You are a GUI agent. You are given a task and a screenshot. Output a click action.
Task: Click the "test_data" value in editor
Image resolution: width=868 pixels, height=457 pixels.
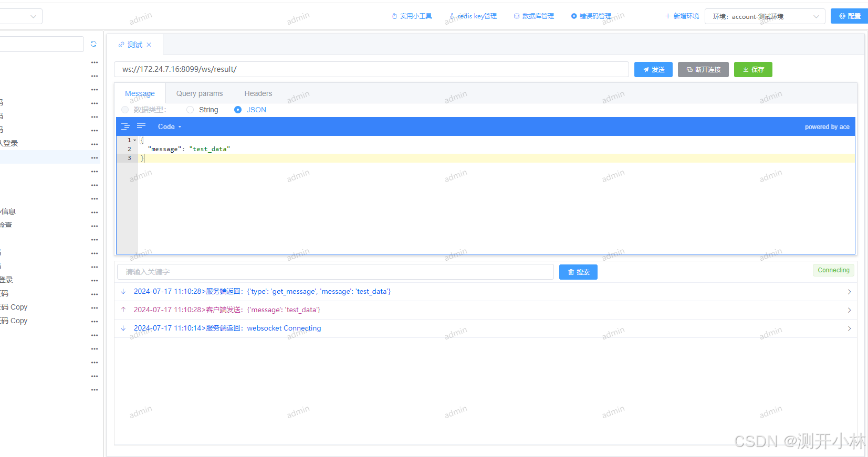pos(210,149)
